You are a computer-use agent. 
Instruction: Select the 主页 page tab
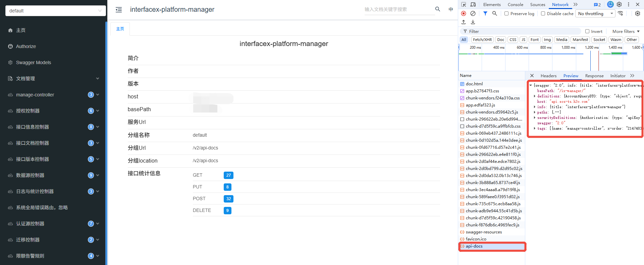click(x=120, y=29)
